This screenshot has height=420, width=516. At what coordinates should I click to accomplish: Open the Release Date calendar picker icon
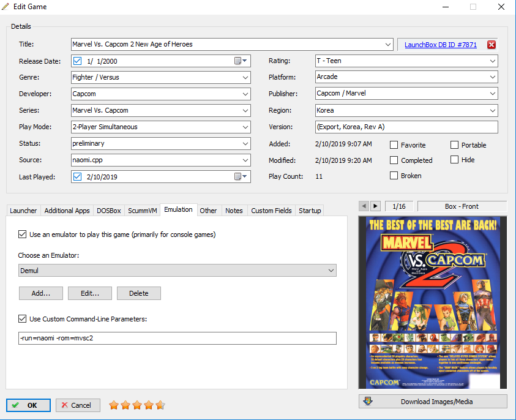click(x=241, y=61)
